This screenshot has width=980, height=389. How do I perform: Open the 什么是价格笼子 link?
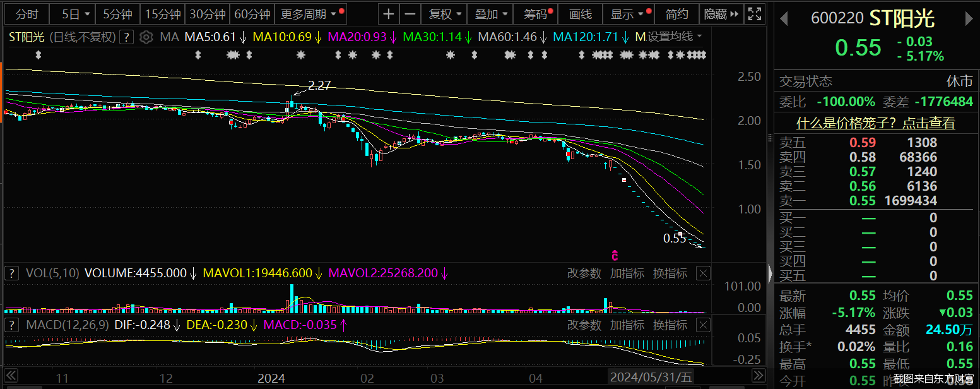(x=875, y=123)
